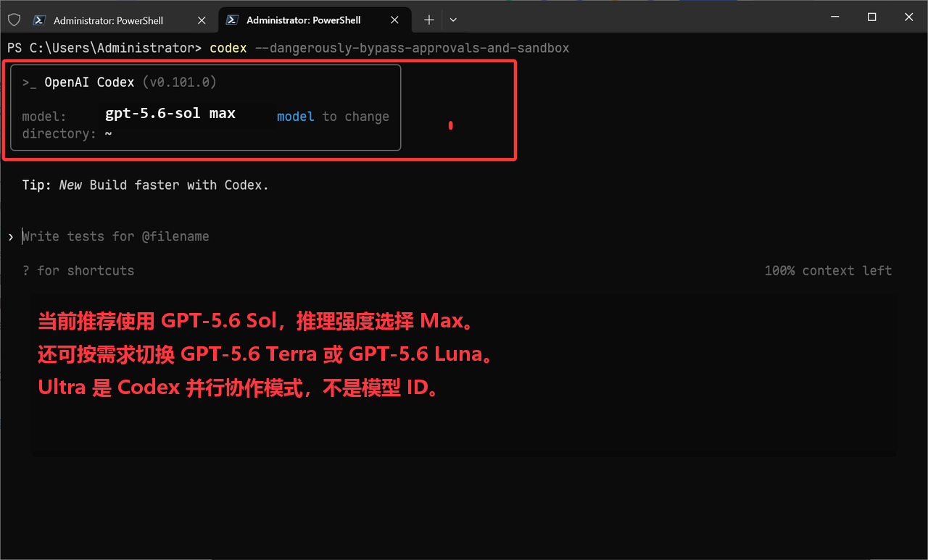Click the 'Write tests for @filename' prompt input

[115, 236]
